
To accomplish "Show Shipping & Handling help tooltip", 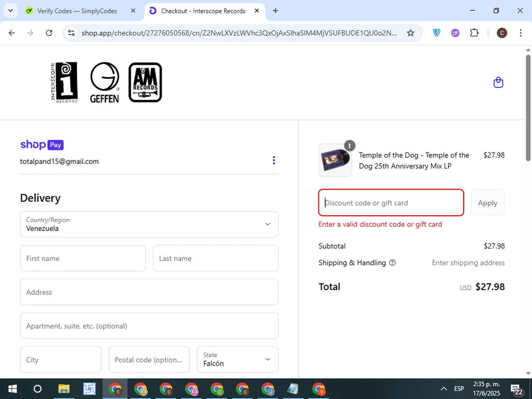I will [x=392, y=263].
